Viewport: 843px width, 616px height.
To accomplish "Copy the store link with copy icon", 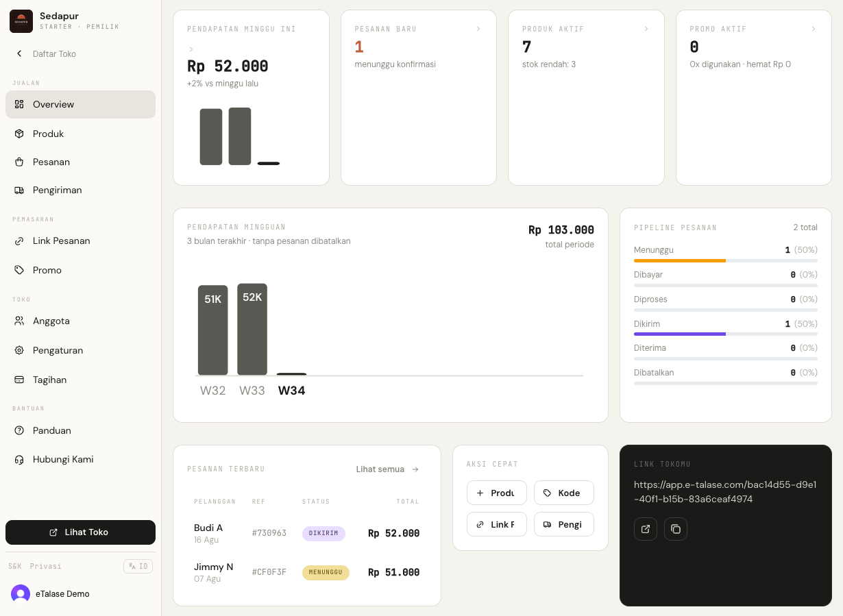I will click(x=676, y=529).
